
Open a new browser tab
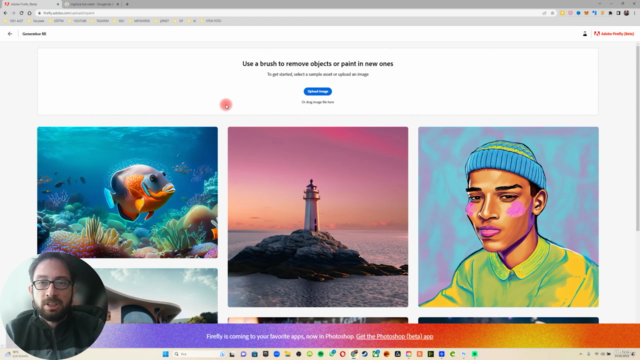coord(127,4)
